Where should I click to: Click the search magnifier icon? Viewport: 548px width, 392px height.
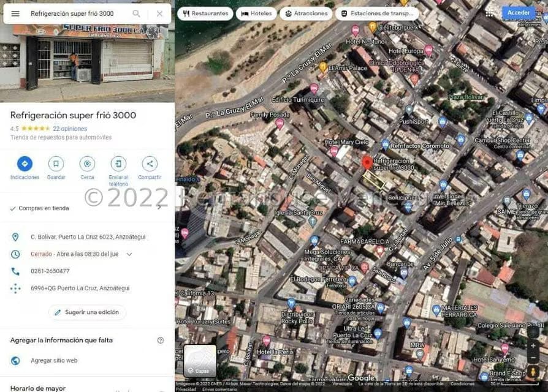pos(136,13)
